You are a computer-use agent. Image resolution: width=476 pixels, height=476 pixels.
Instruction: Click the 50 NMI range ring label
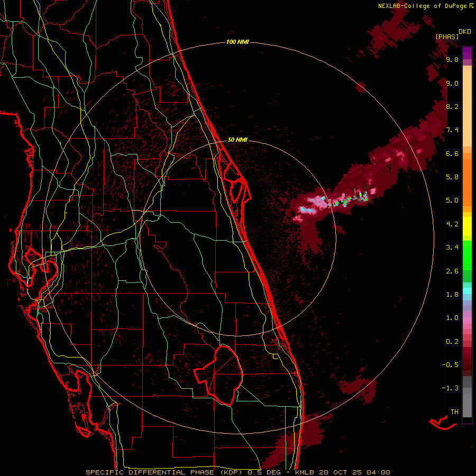[237, 140]
